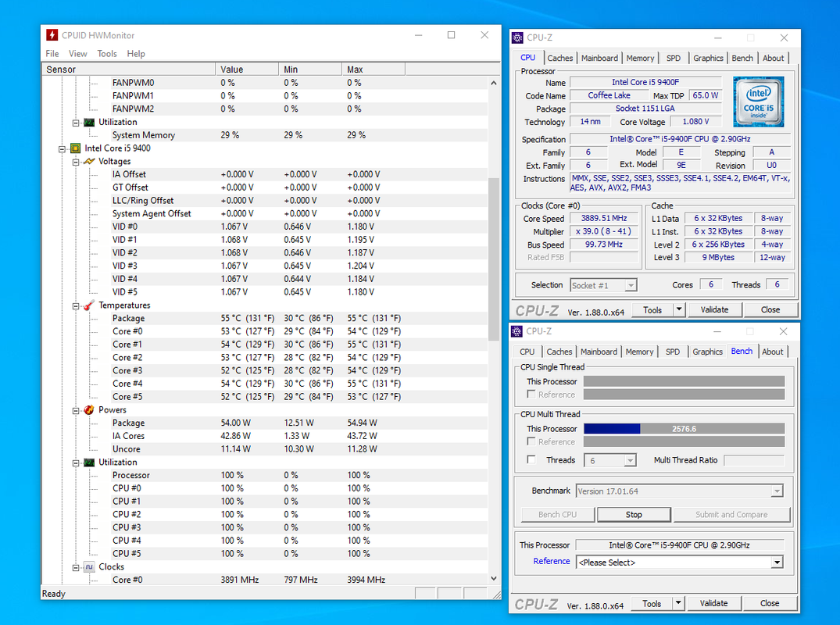Viewport: 840px width, 625px height.
Task: Collapse the Clocks tree node
Action: (76, 567)
